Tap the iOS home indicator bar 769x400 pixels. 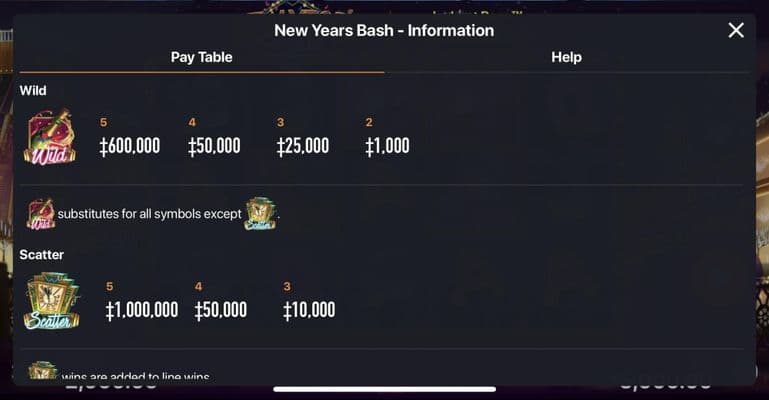pyautogui.click(x=384, y=389)
